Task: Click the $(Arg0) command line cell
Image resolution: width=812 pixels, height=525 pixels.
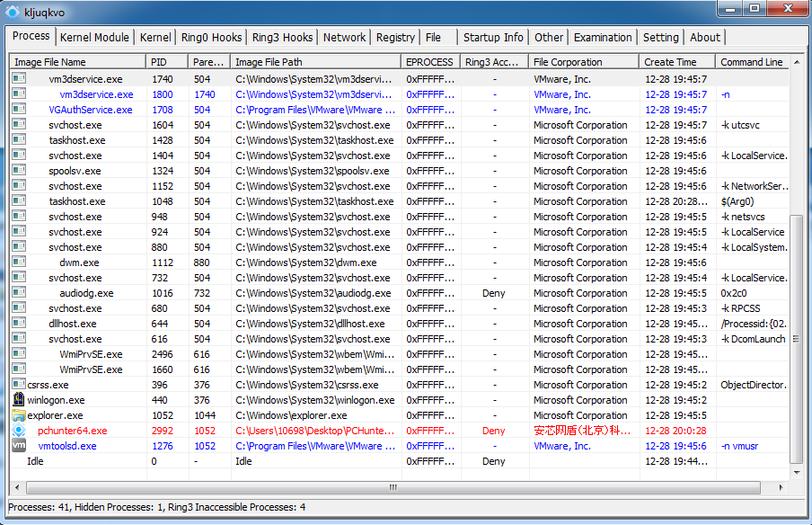Action: click(x=737, y=201)
